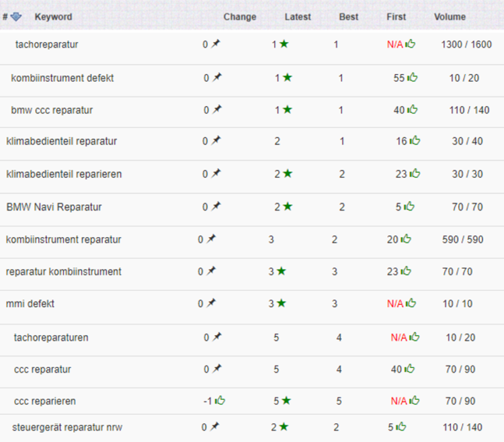Click the volume value 30 / 40

point(467,141)
